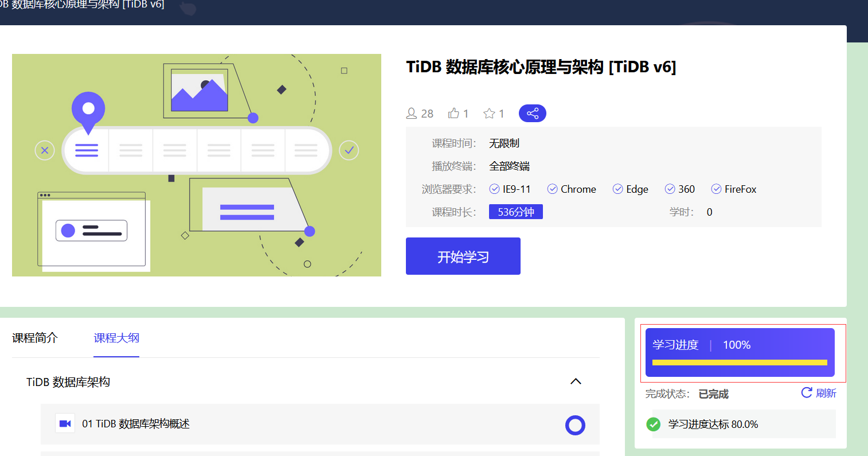The width and height of the screenshot is (868, 456).
Task: Click the 已完成 status text
Action: pyautogui.click(x=713, y=394)
